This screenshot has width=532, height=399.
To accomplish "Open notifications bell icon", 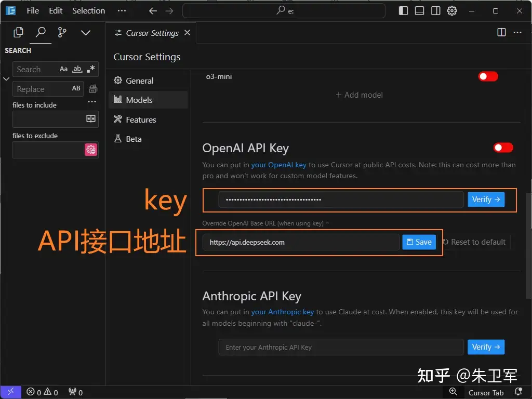I will [x=518, y=392].
